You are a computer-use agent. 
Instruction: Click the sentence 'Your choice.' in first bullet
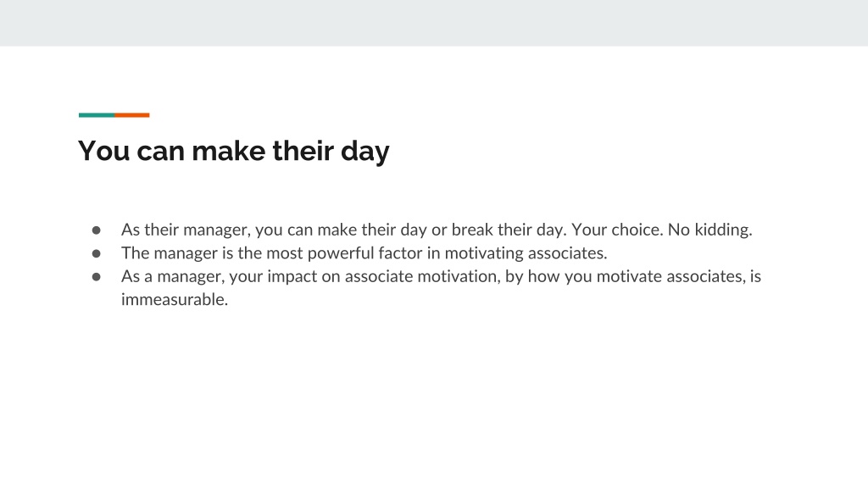(617, 230)
